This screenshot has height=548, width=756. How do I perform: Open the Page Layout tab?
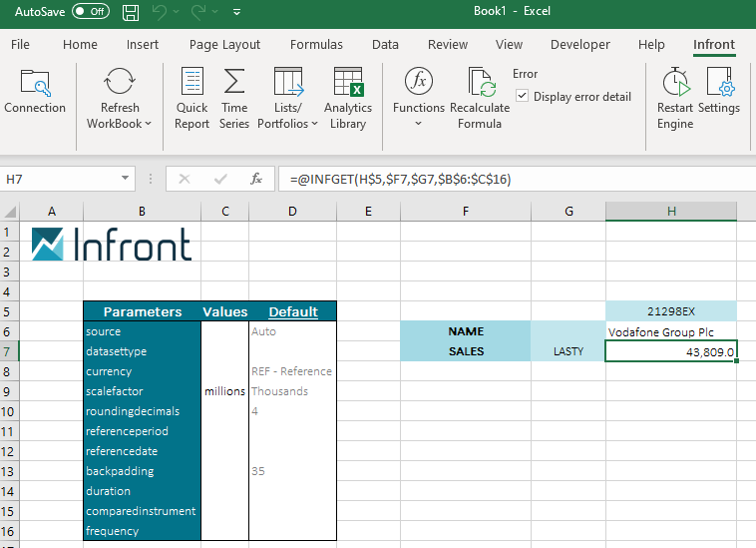pos(224,45)
